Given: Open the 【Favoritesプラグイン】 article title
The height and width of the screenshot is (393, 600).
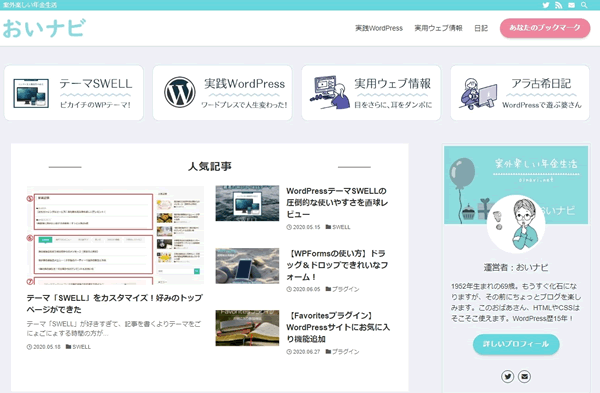Looking at the screenshot, I should (338, 327).
